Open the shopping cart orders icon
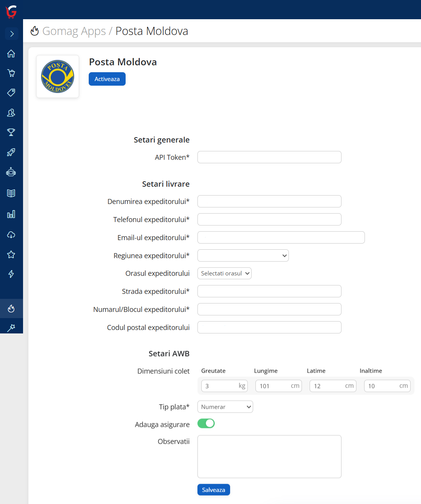The image size is (421, 504). (11, 73)
